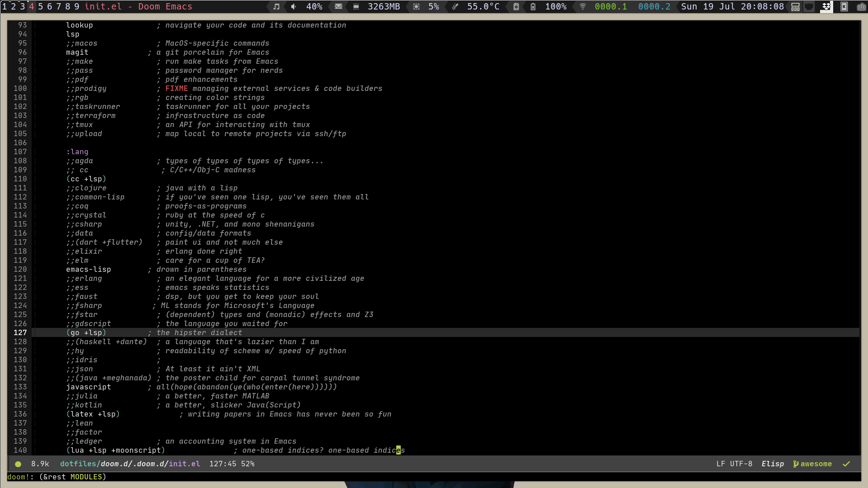The height and width of the screenshot is (488, 868).
Task: Open the mail envelope indicator
Action: point(338,7)
